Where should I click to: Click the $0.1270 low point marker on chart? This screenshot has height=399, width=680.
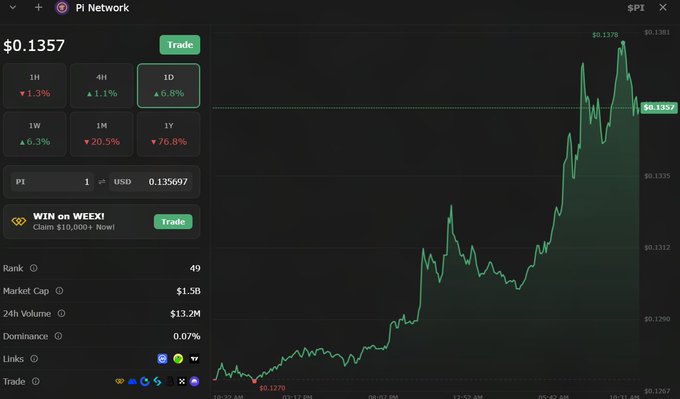(x=255, y=381)
